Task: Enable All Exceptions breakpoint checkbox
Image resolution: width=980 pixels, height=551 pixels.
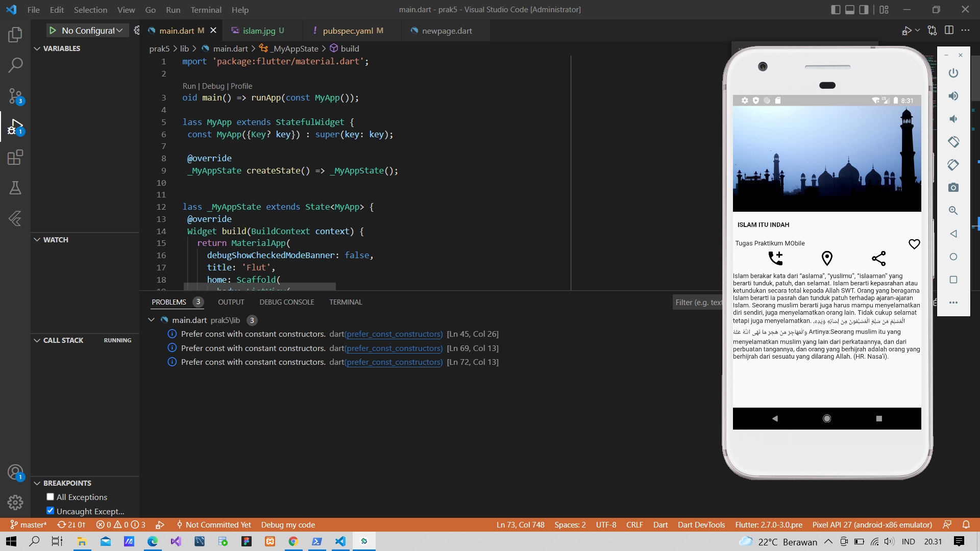Action: click(50, 497)
